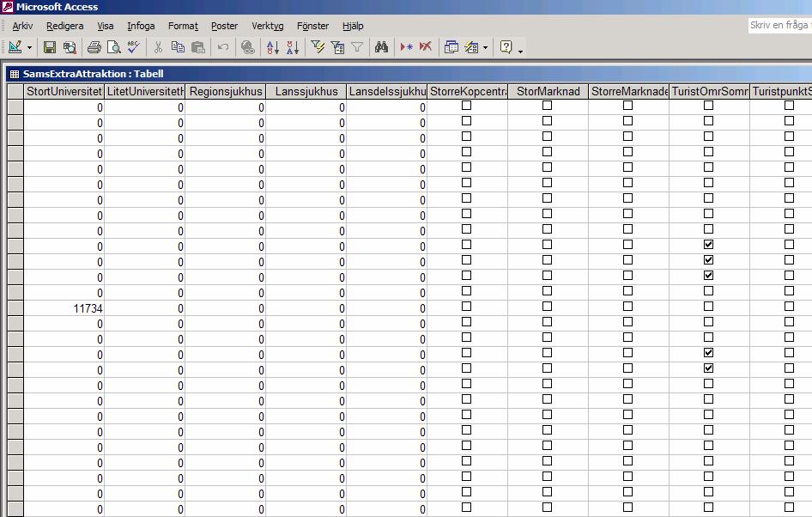Select the TuristOmrSomr column header
Image resolution: width=812 pixels, height=517 pixels.
(710, 92)
